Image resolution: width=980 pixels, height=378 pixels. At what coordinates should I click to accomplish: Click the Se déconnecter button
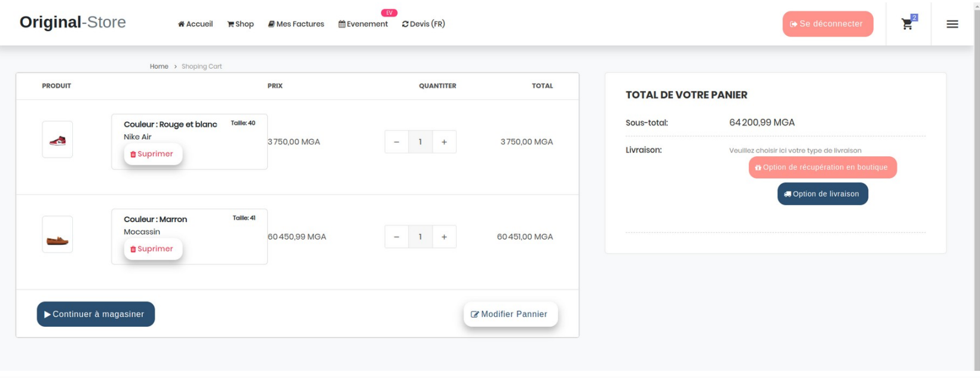coord(828,24)
